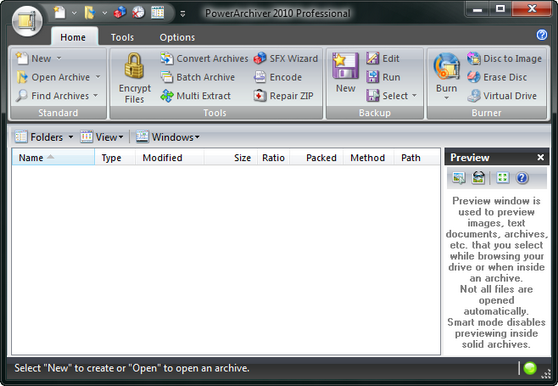
Task: Click the green status indicator in status bar
Action: pos(530,368)
